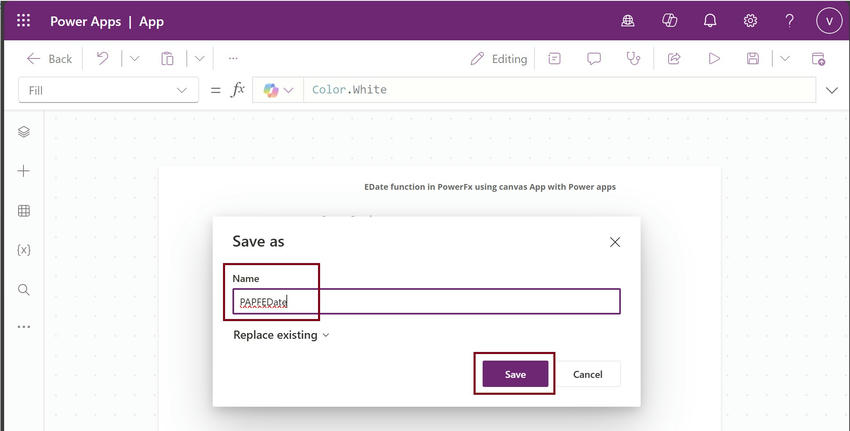Open the Fill property dropdown
The width and height of the screenshot is (850, 431).
[x=108, y=90]
